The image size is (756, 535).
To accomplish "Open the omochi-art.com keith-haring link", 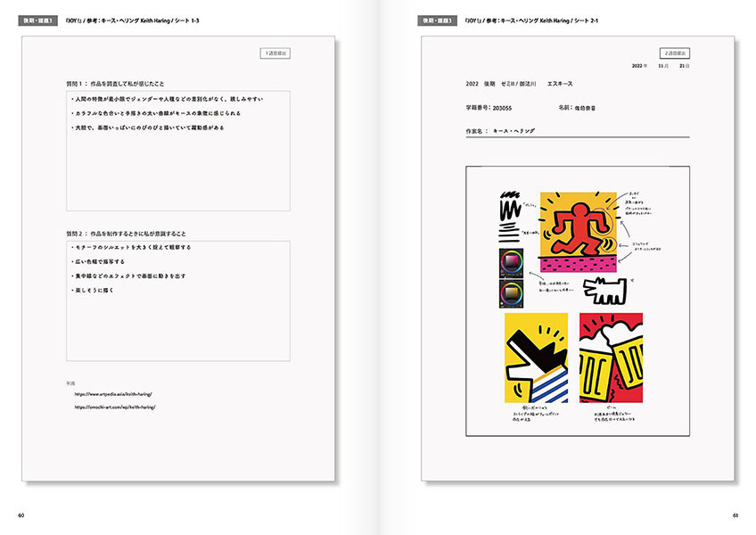I will (x=115, y=407).
